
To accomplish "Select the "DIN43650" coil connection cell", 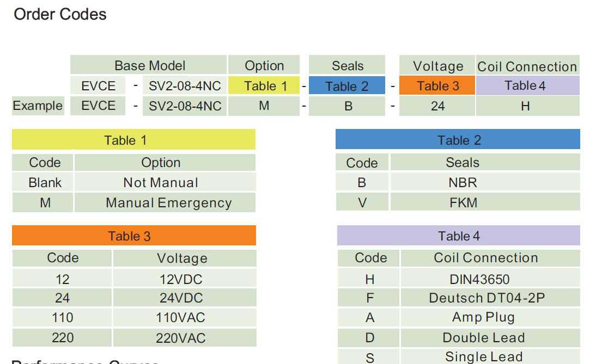I will (x=479, y=280).
